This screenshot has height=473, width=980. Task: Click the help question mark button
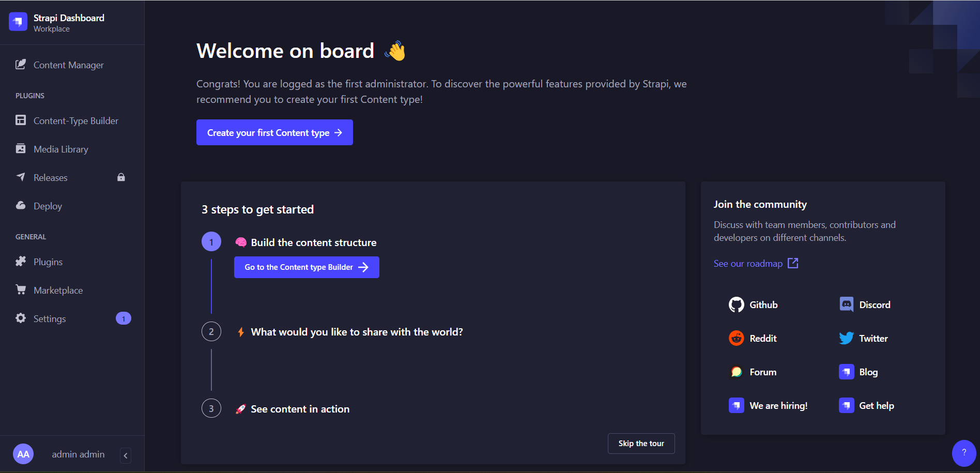click(x=963, y=453)
